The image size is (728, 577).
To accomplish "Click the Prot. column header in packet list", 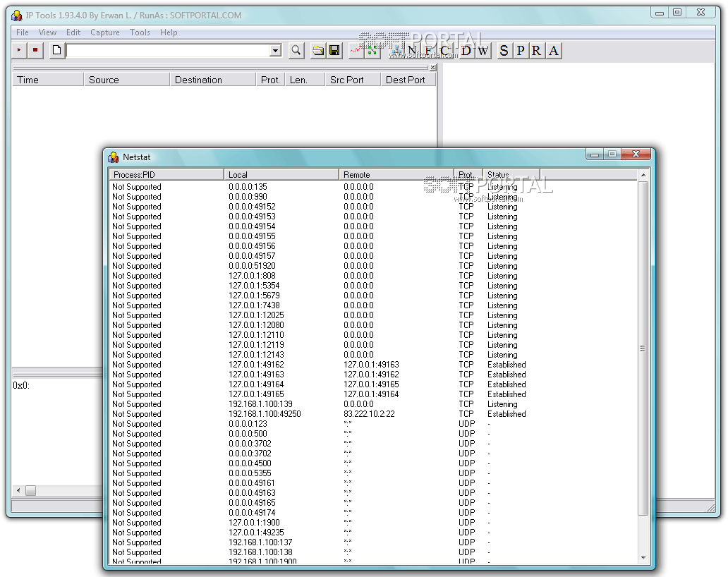I will 270,80.
